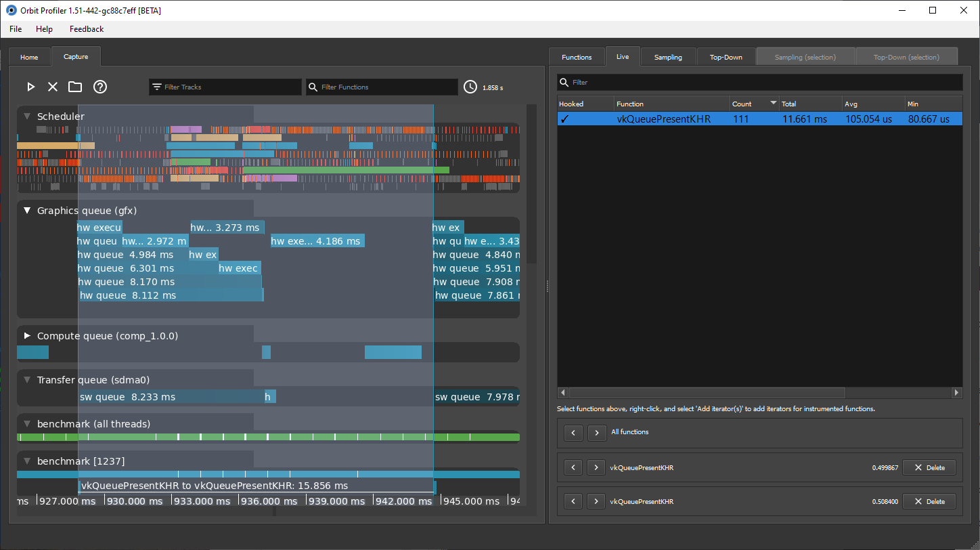Select the hw exe... 4.186 ms block

(x=317, y=241)
